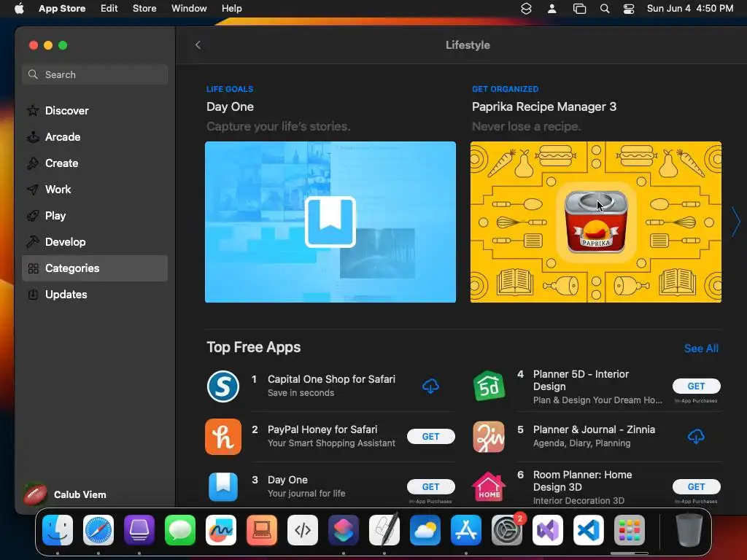Open Weather from the Dock
This screenshot has width=747, height=560.
[x=425, y=530]
